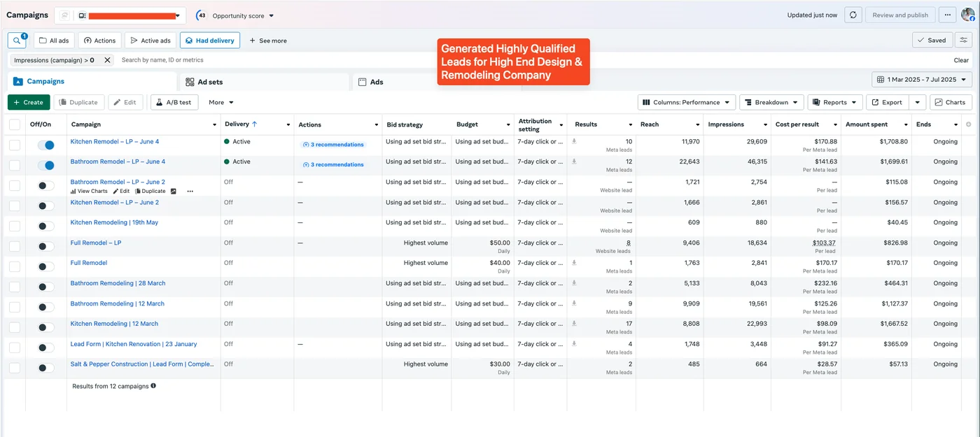Screen dimensions: 980x437
Task: Click the user profile avatar
Action: click(968, 15)
